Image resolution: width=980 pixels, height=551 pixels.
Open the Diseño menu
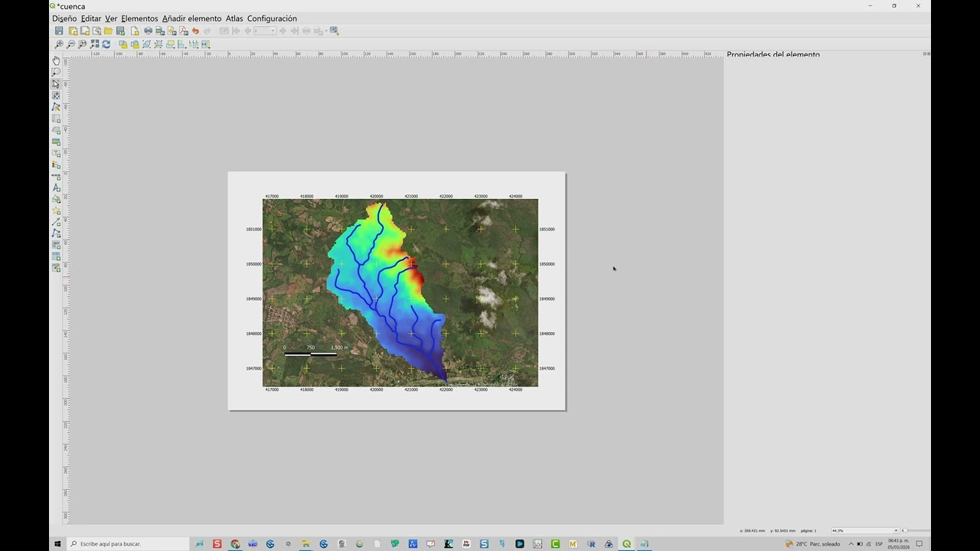click(64, 18)
